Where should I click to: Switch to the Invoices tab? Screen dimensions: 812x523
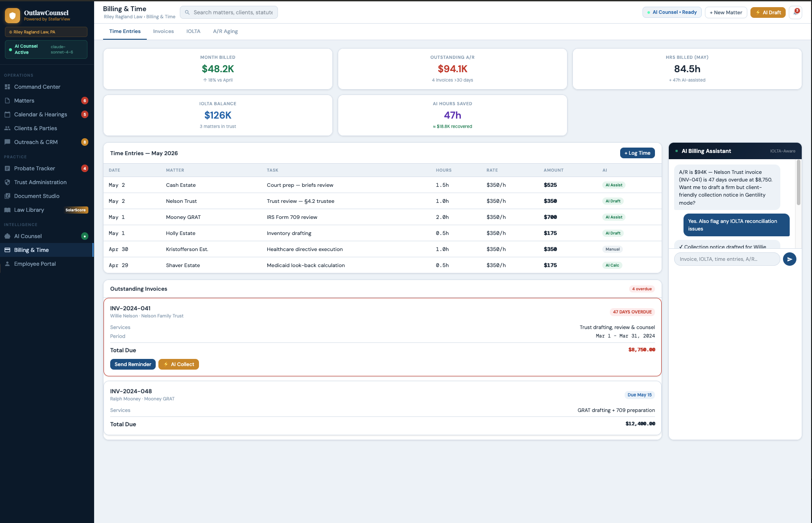tap(163, 31)
